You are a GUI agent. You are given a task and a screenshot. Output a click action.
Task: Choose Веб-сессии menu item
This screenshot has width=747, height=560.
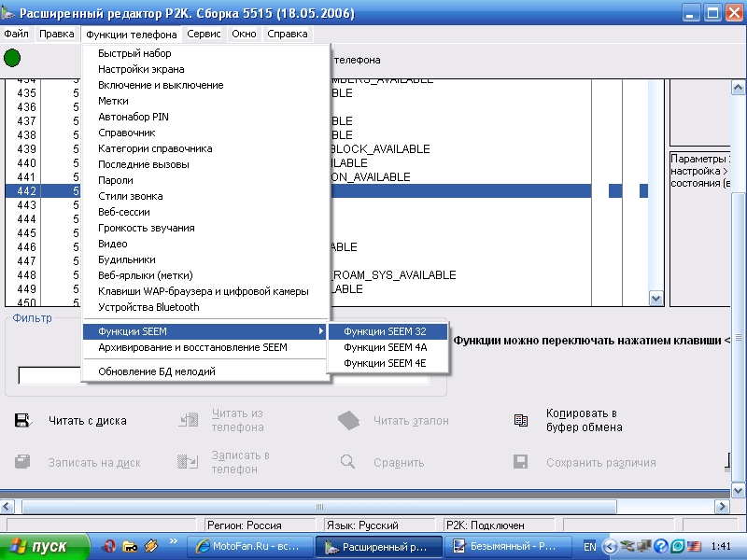[x=205, y=212]
